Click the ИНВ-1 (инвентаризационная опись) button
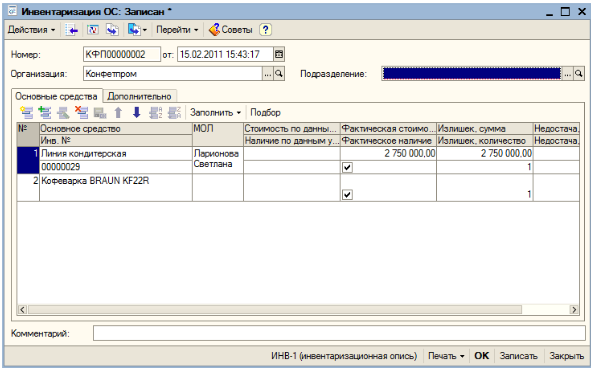 344,356
